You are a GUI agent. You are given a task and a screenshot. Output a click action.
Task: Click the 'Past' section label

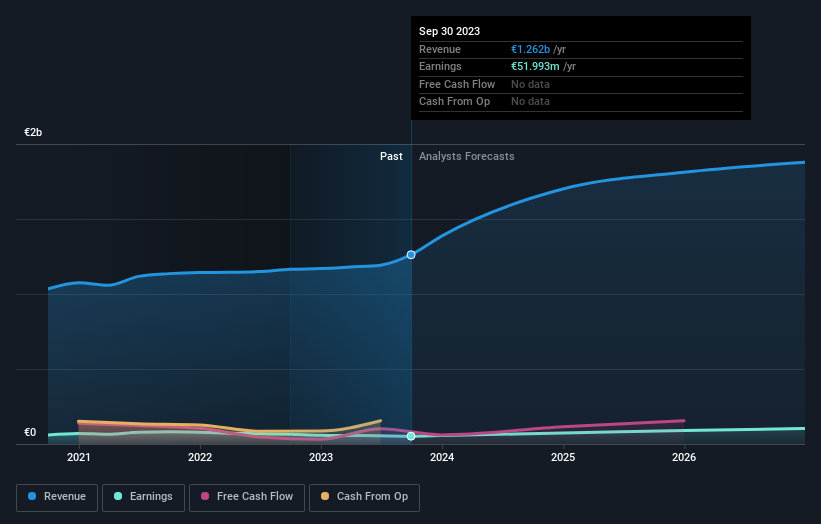tap(391, 157)
